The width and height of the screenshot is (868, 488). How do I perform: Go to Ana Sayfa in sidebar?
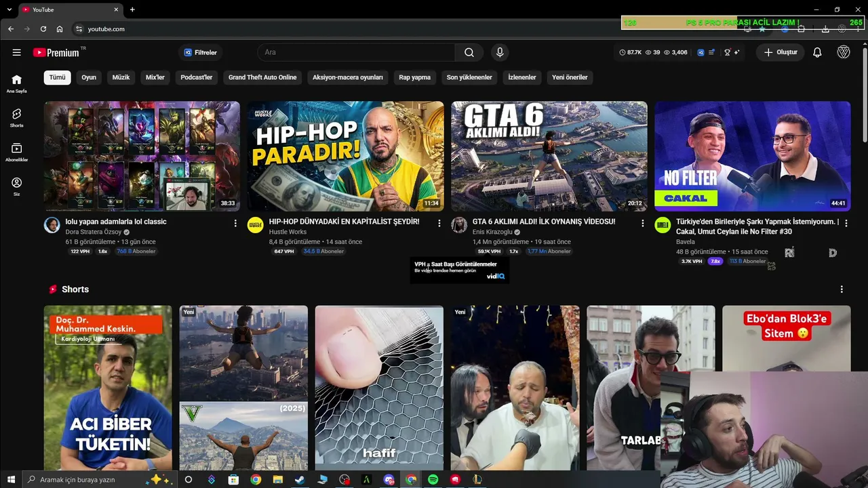click(16, 83)
